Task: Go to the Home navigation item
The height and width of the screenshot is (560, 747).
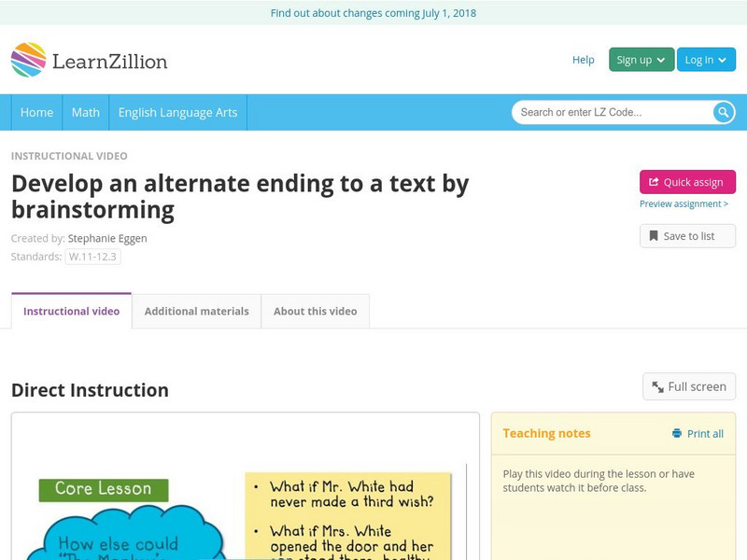Action: click(36, 111)
